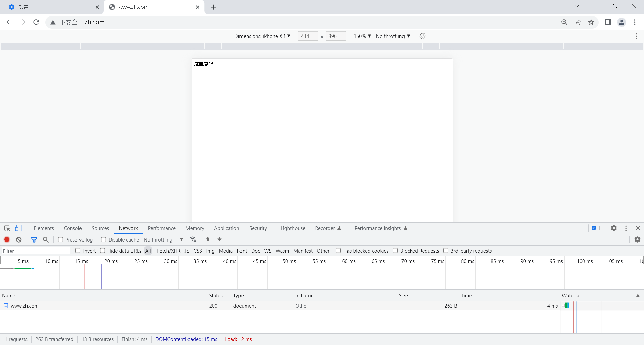Toggle the device toolbar icon
This screenshot has width=644, height=345.
click(18, 228)
